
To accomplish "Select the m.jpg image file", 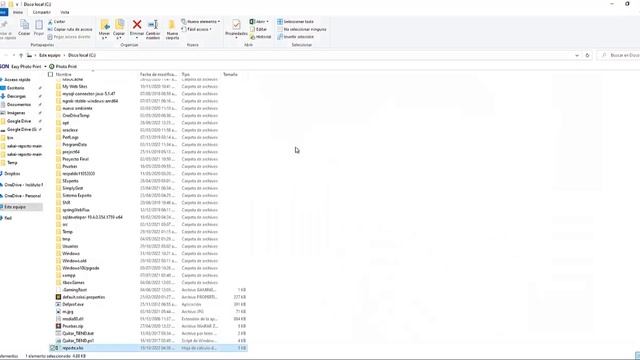I will click(68, 312).
